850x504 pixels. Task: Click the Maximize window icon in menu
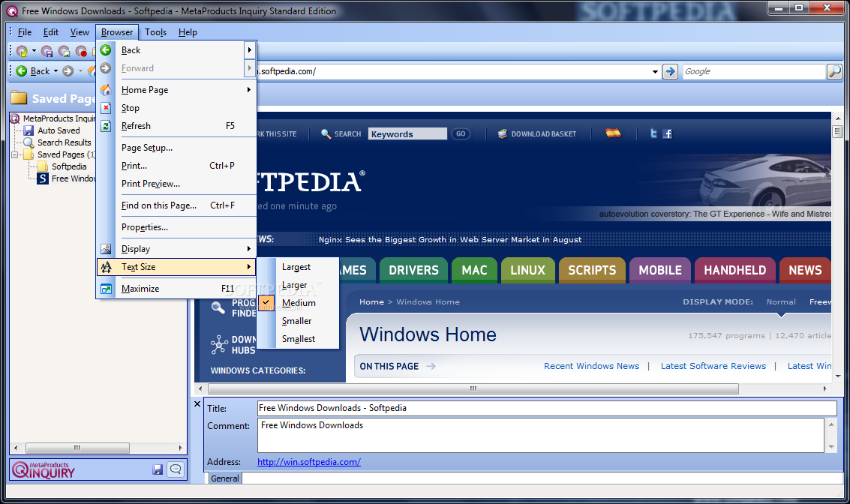[106, 289]
